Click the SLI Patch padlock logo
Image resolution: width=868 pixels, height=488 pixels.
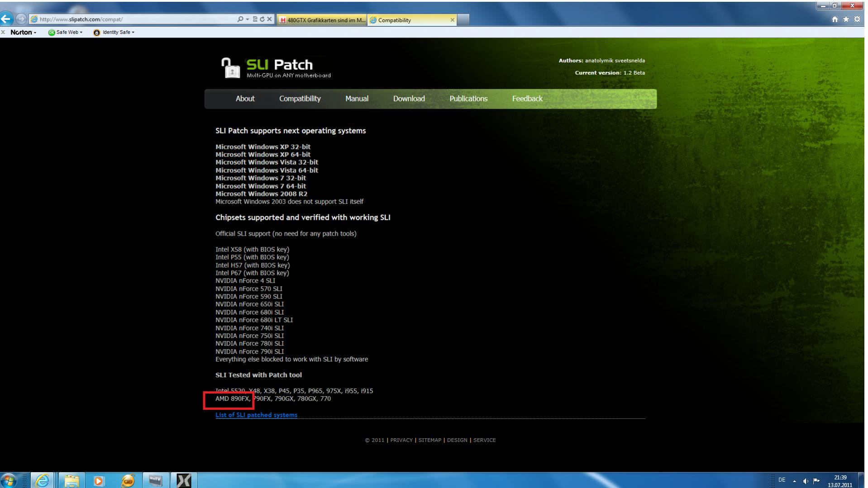pos(230,68)
